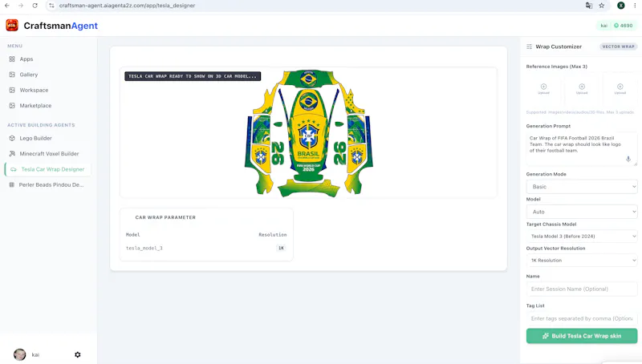The height and width of the screenshot is (364, 642).
Task: Click the third reference image upload slot
Action: pos(620,89)
